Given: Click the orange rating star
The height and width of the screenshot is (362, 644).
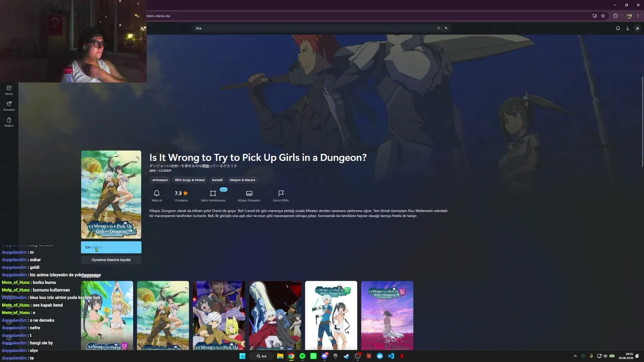Looking at the screenshot, I should tap(185, 193).
